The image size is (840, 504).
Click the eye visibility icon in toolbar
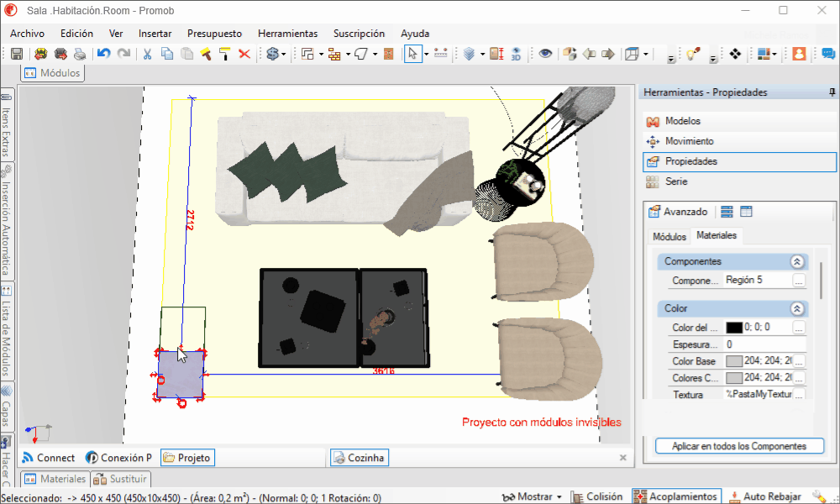[x=545, y=54]
